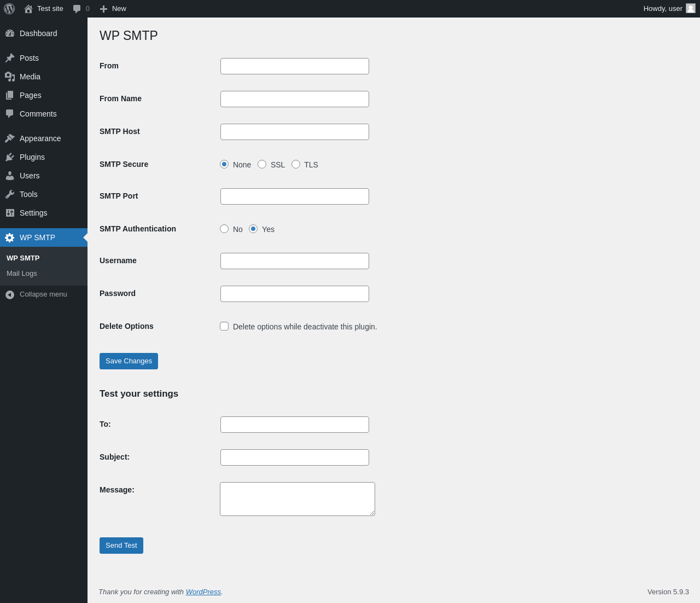This screenshot has width=700, height=603.
Task: Set SMTP Authentication to Yes
Action: point(253,229)
